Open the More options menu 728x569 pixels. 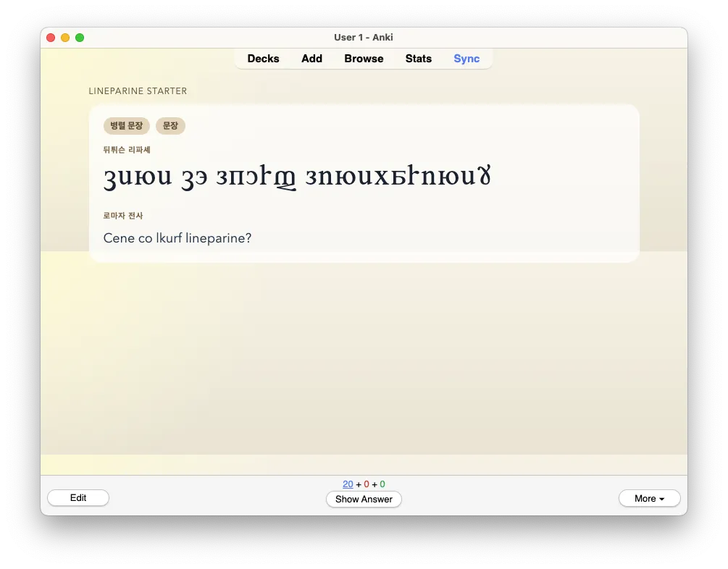click(x=649, y=498)
